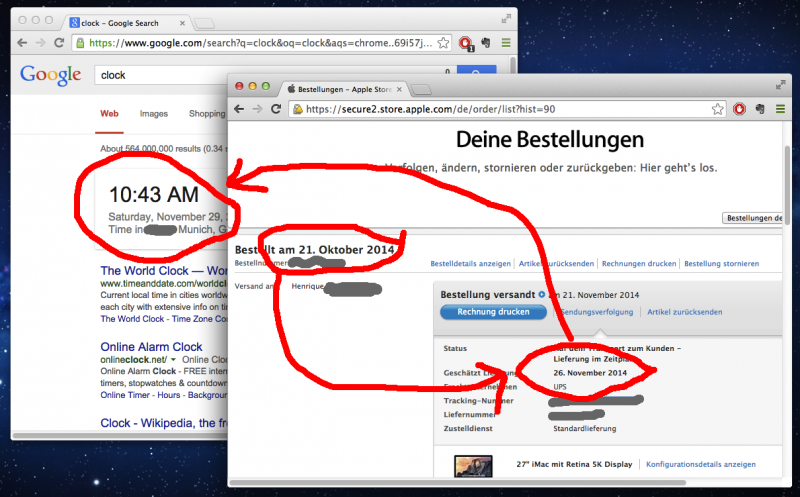Expand the onlineclock.net result dropdown arrow

[173, 360]
